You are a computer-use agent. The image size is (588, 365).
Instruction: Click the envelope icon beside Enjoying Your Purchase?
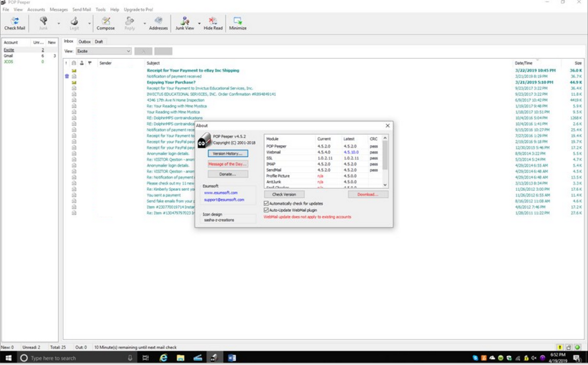click(74, 82)
